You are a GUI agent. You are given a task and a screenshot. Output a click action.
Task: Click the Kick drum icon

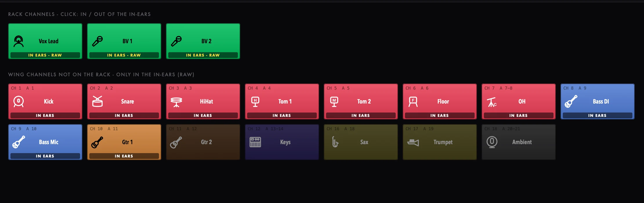tap(19, 101)
